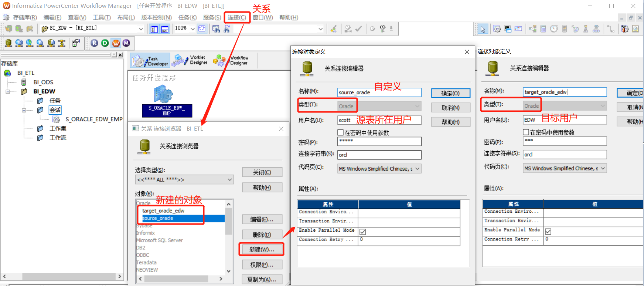Click the scale-to-fit icon beside zoom

click(202, 28)
